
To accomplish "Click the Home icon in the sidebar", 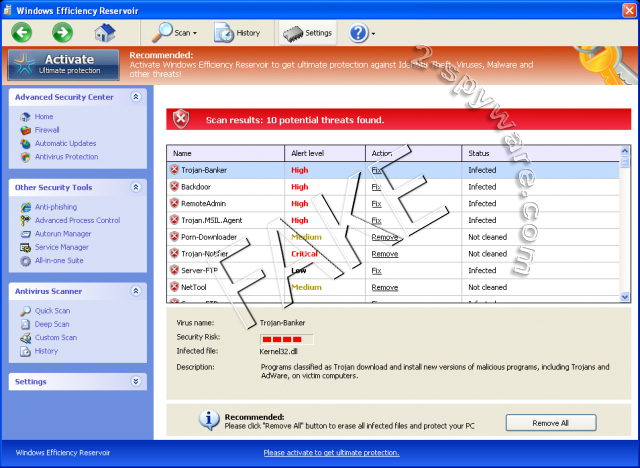I will click(25, 117).
